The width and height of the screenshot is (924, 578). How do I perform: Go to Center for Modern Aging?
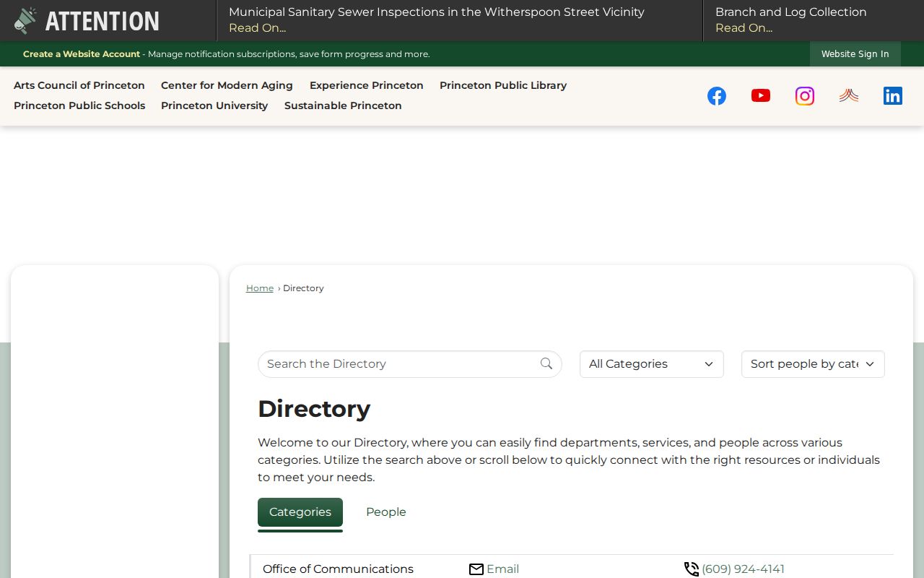coord(227,85)
